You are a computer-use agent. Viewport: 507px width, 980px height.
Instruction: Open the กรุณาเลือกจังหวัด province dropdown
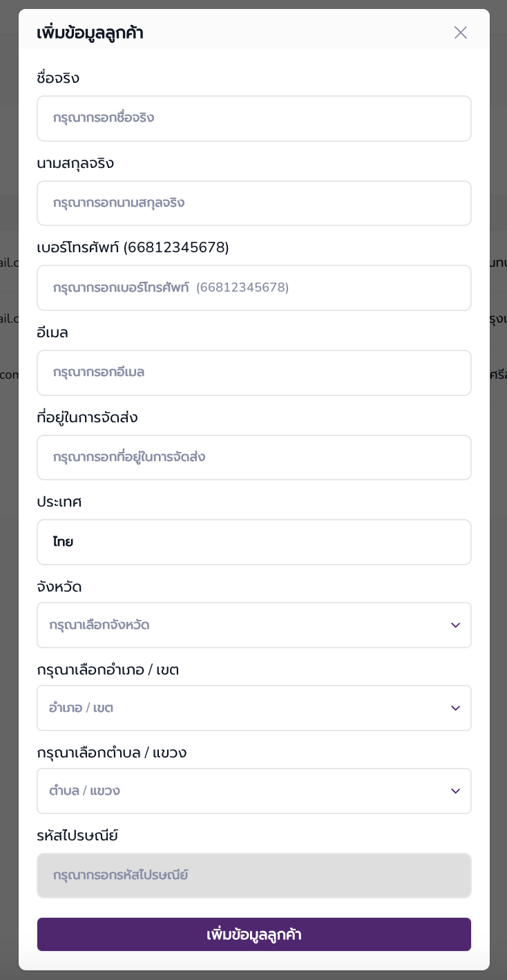coord(242,625)
